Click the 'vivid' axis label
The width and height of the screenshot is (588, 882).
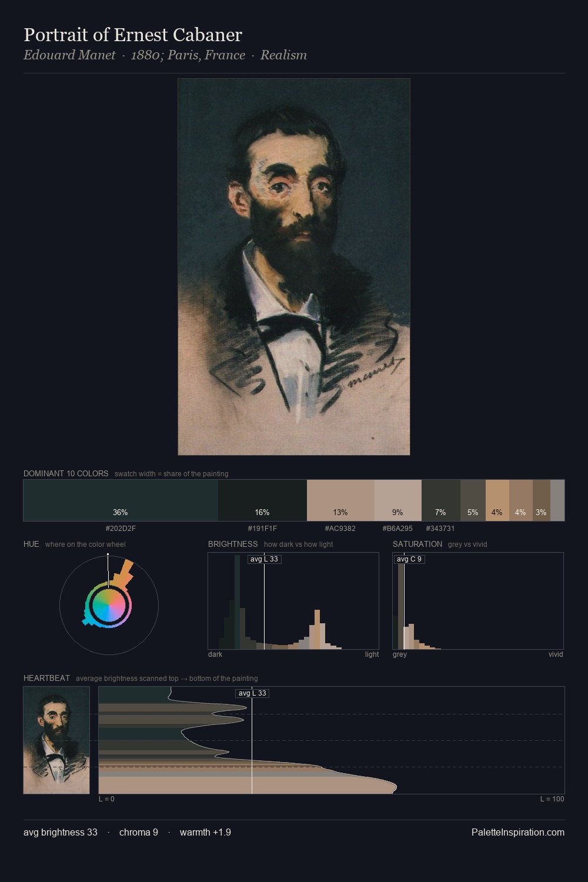click(x=556, y=654)
